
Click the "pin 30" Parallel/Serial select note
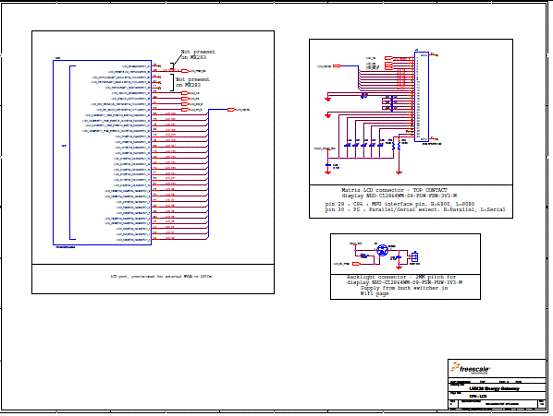tap(415, 209)
